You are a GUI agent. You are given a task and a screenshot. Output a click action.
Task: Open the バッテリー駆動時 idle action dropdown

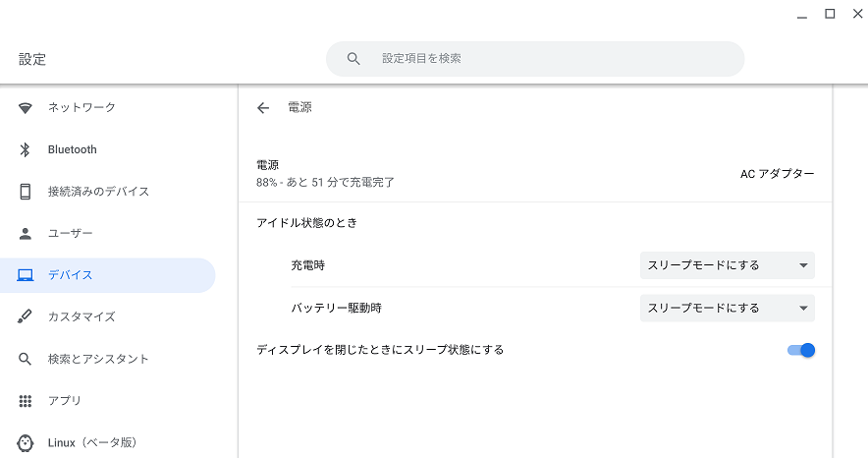tap(728, 308)
